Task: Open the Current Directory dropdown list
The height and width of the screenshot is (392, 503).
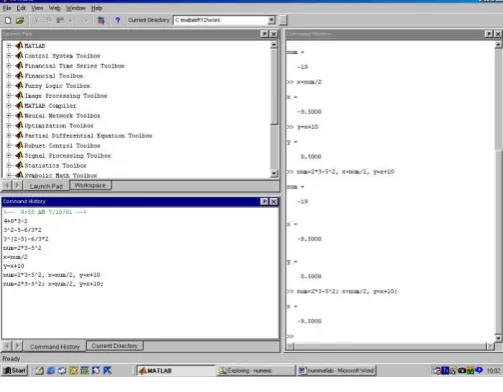Action: pos(272,20)
